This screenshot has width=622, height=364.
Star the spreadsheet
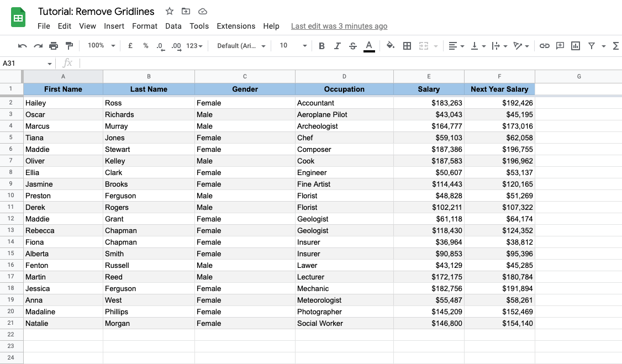[169, 11]
